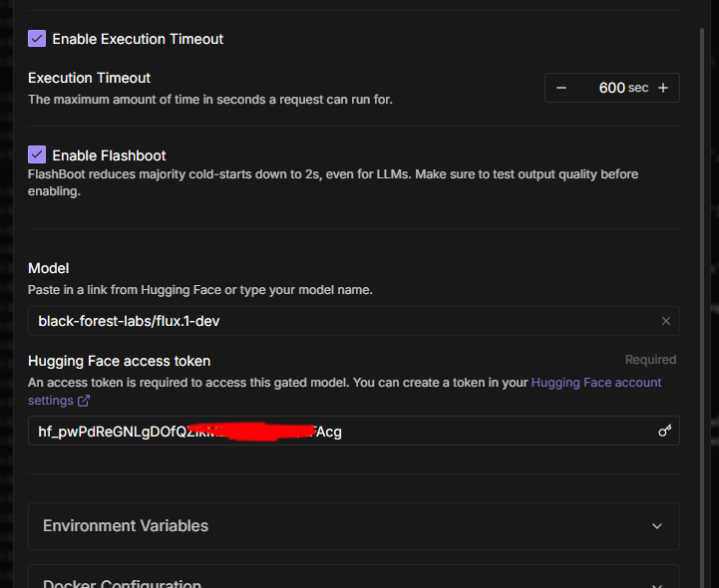Viewport: 719px width, 588px height.
Task: Decrease execution timeout with minus icon
Action: (561, 88)
